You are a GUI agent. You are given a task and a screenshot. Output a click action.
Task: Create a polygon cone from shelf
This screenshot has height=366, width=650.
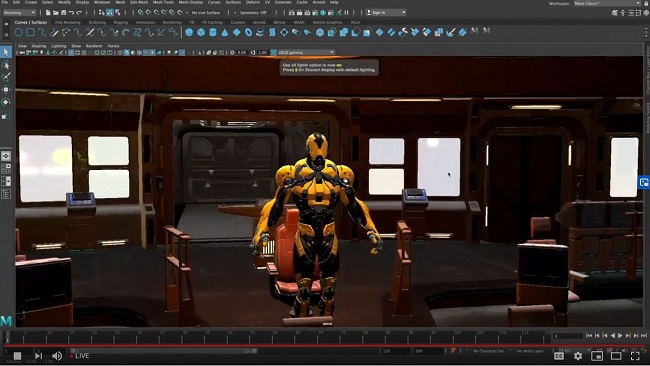click(x=225, y=32)
